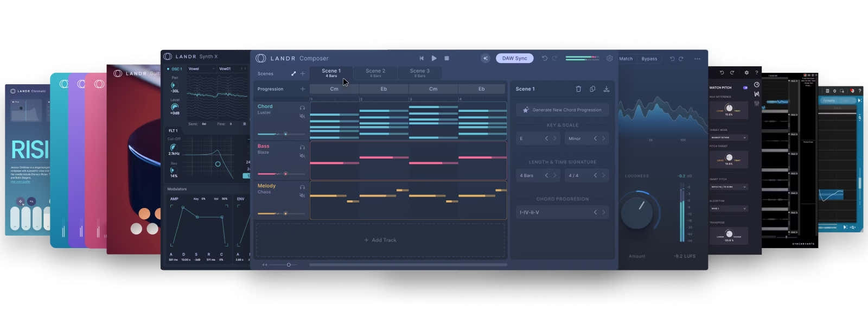Increase length from 4 Bars
Viewport: 868px width, 316px height.
tap(554, 175)
